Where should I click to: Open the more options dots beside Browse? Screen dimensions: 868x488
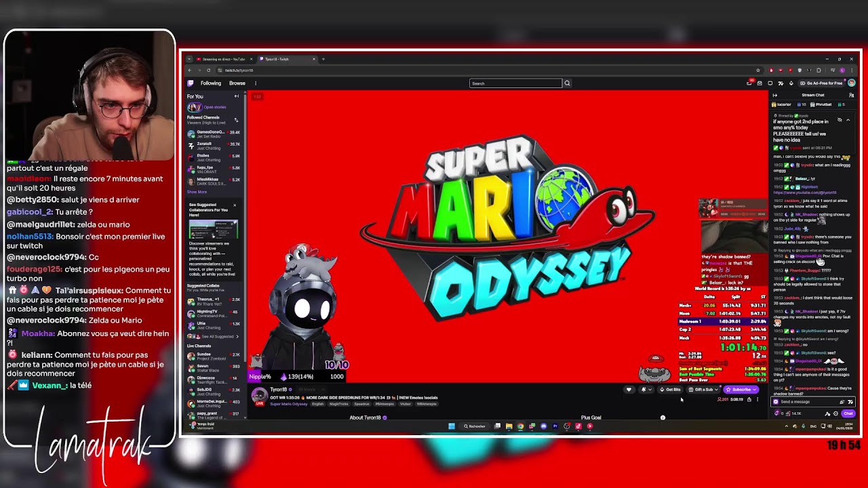(256, 83)
